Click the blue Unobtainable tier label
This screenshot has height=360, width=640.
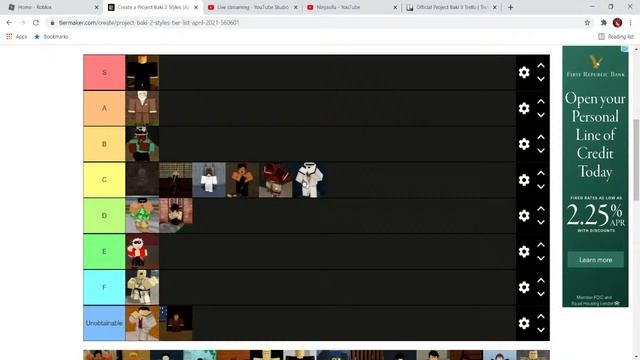104,323
